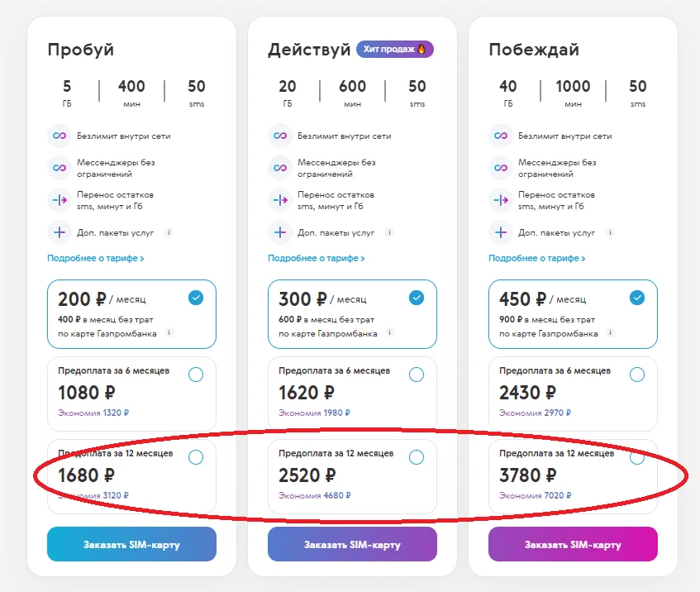Choose the 450 ₽ monthly option in Побеждай

point(636,298)
